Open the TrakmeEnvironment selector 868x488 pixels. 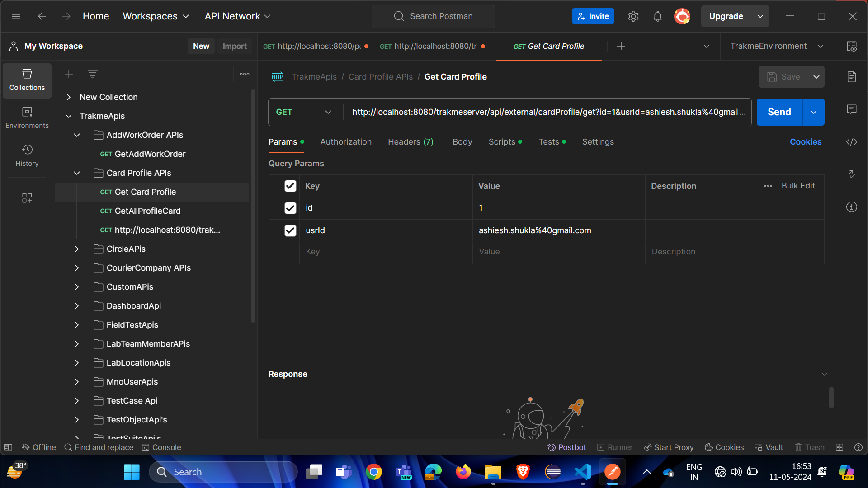[777, 46]
